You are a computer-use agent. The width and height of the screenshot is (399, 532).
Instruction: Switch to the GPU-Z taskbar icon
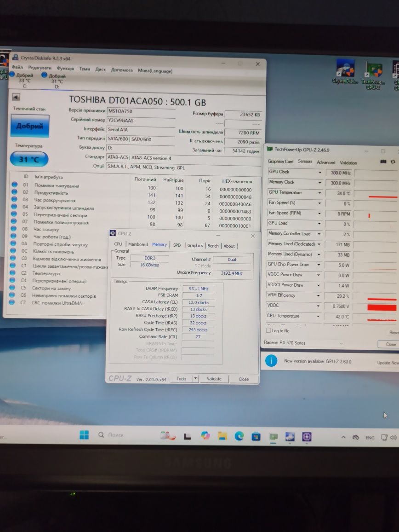(273, 437)
